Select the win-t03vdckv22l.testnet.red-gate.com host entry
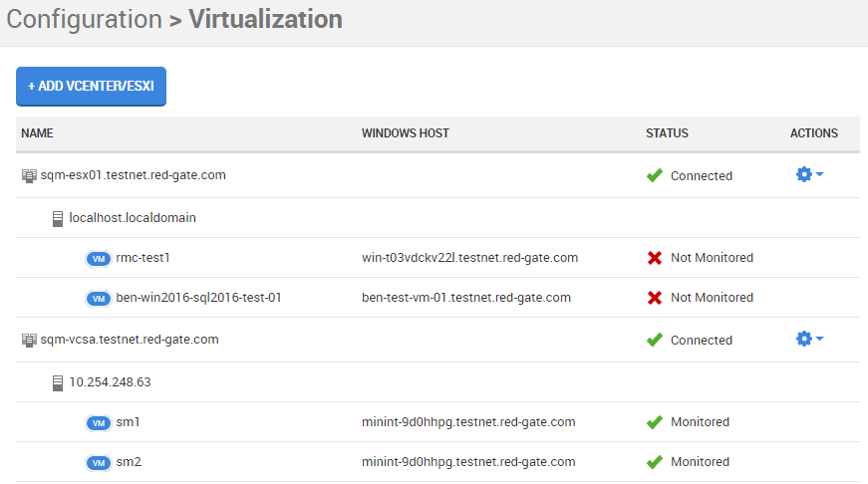Screen dimensions: 868x484 (469, 258)
